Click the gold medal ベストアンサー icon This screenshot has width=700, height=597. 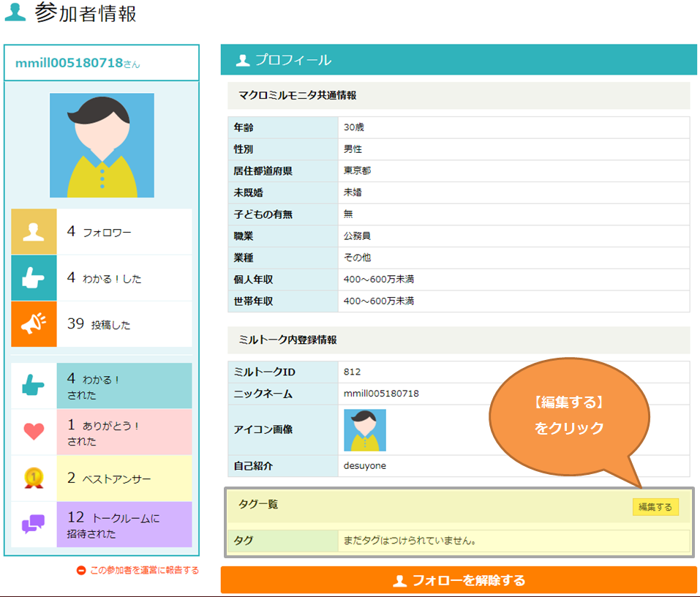pyautogui.click(x=34, y=478)
